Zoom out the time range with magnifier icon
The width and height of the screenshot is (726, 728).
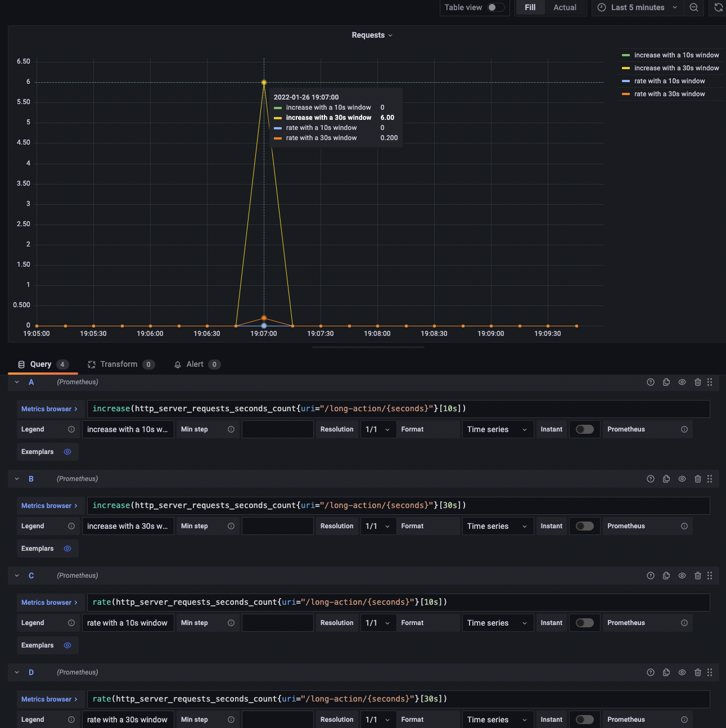[693, 8]
